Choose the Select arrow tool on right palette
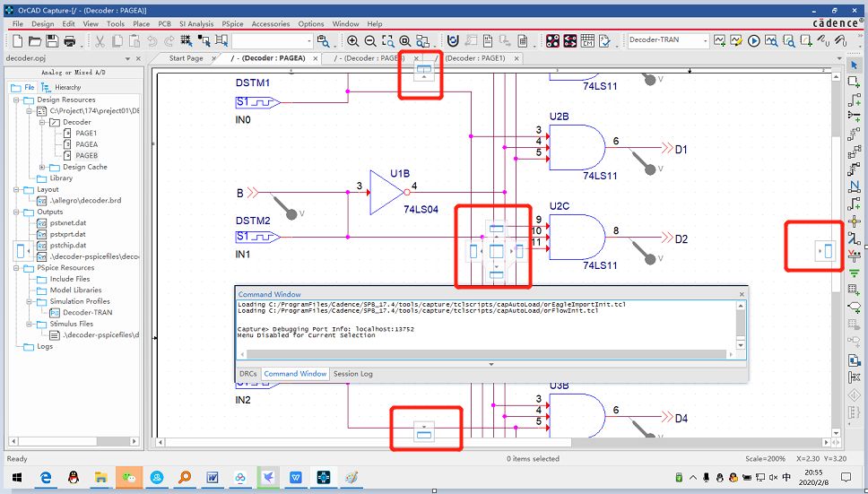Screen dimensions: 868x494 point(854,65)
